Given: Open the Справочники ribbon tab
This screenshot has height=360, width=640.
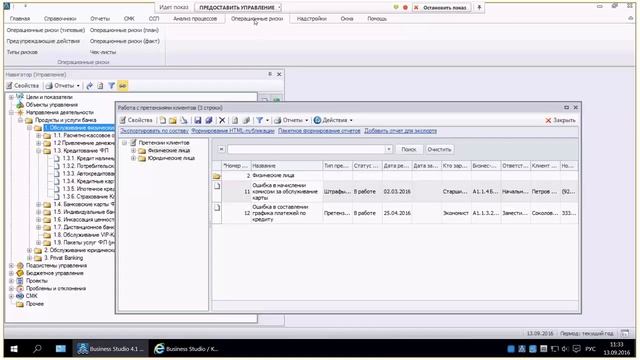Looking at the screenshot, I should tap(60, 19).
